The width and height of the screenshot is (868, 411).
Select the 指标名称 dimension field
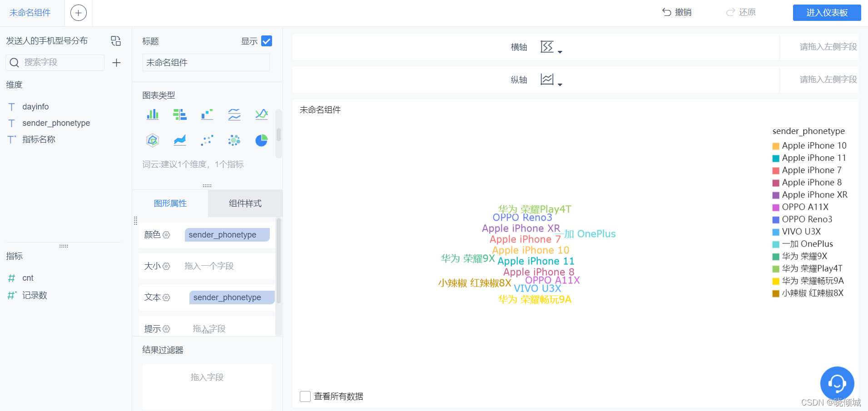[x=39, y=139]
